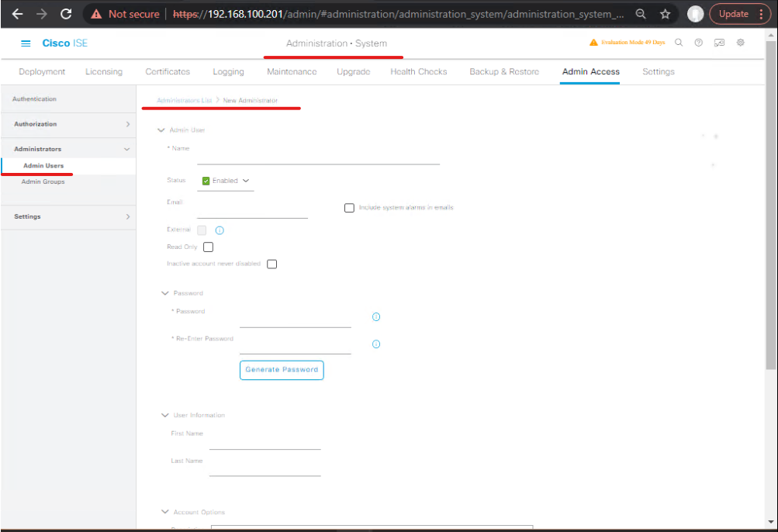This screenshot has height=532, width=778.
Task: Toggle the Enabled status checkbox
Action: [206, 181]
